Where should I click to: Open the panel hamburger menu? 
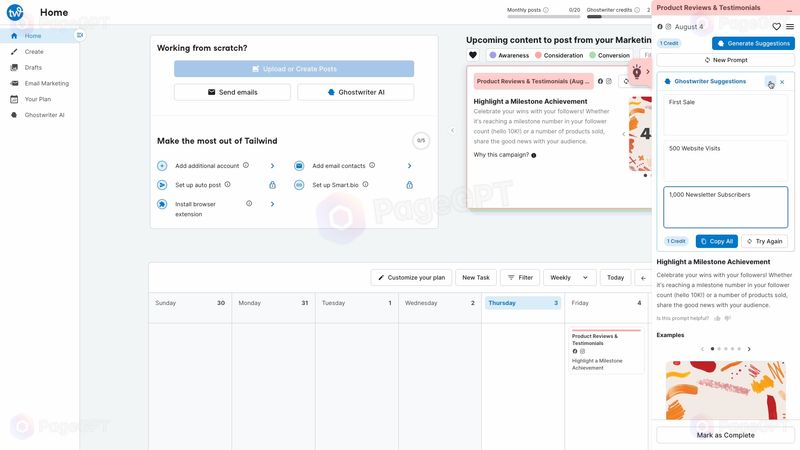[790, 27]
